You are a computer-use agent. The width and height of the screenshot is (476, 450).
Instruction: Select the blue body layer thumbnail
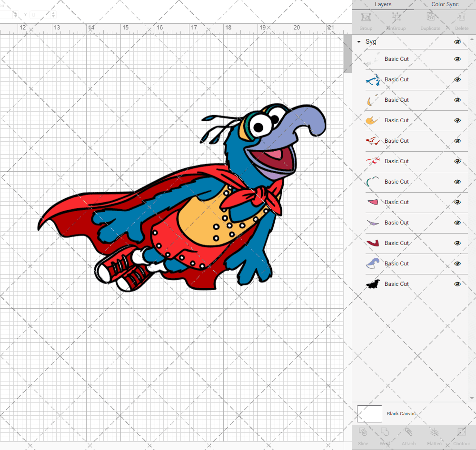click(373, 80)
